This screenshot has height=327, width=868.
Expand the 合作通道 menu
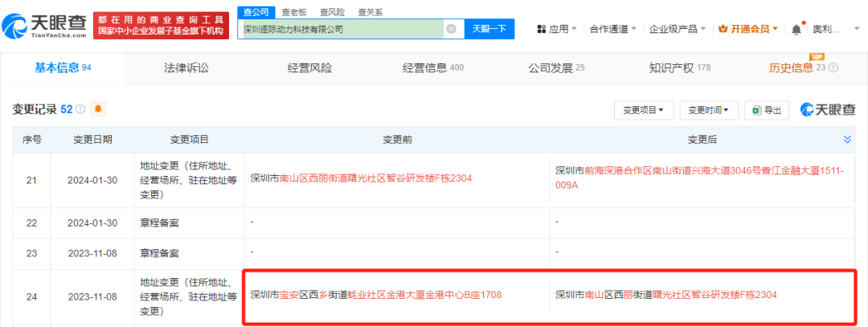point(612,29)
